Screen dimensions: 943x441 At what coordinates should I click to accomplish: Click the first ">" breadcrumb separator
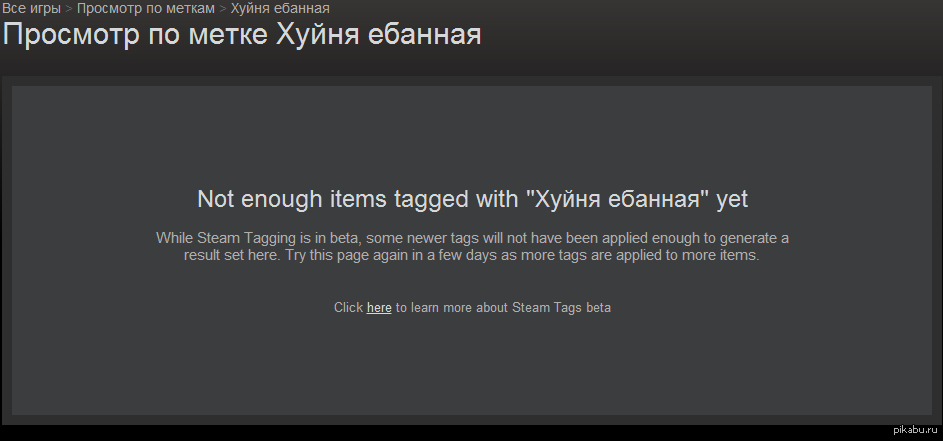point(69,9)
